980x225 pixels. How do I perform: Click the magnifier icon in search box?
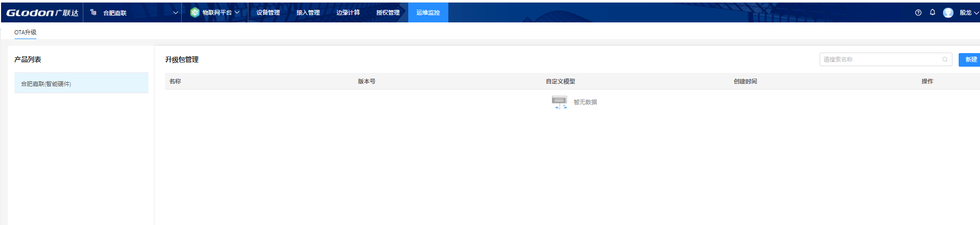(x=945, y=59)
